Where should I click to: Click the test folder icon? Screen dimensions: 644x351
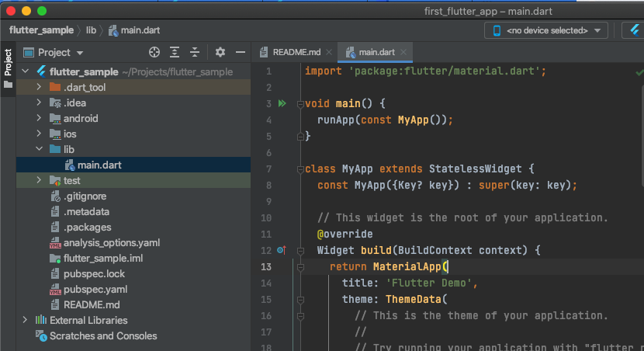(x=55, y=180)
